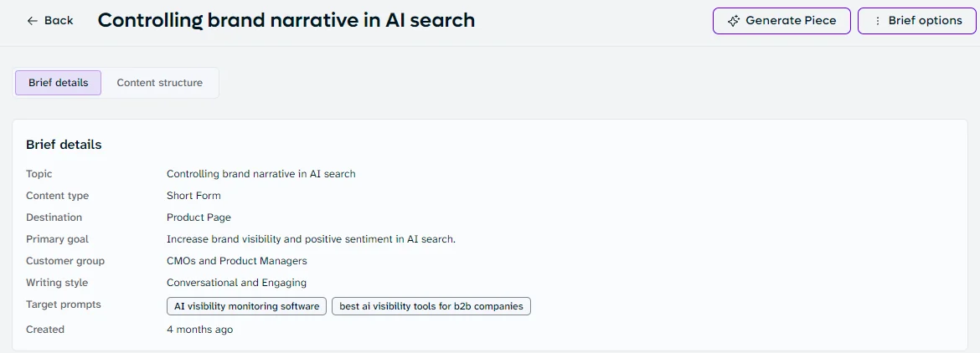Image resolution: width=980 pixels, height=353 pixels.
Task: Click the 'best ai visibility tools for b2b companies' tag
Action: click(431, 306)
